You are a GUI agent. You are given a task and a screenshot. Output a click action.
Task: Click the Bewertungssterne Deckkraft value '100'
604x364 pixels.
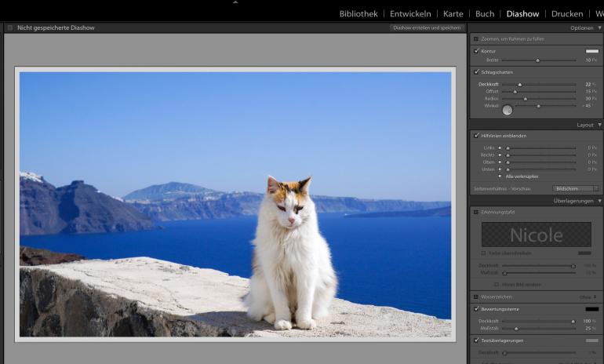click(x=587, y=321)
